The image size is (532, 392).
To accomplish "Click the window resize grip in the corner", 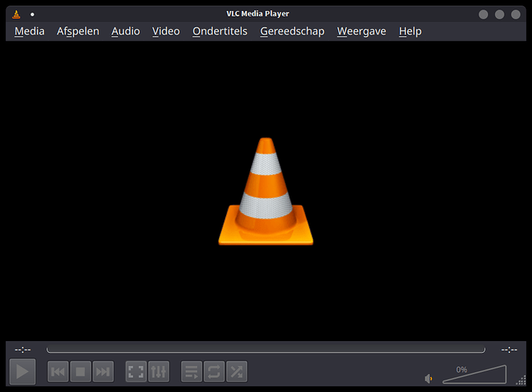I will (521, 380).
